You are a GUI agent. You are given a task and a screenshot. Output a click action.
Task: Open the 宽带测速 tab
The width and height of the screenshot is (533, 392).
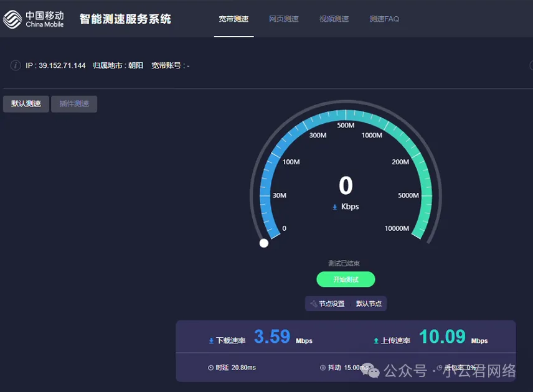coord(233,19)
